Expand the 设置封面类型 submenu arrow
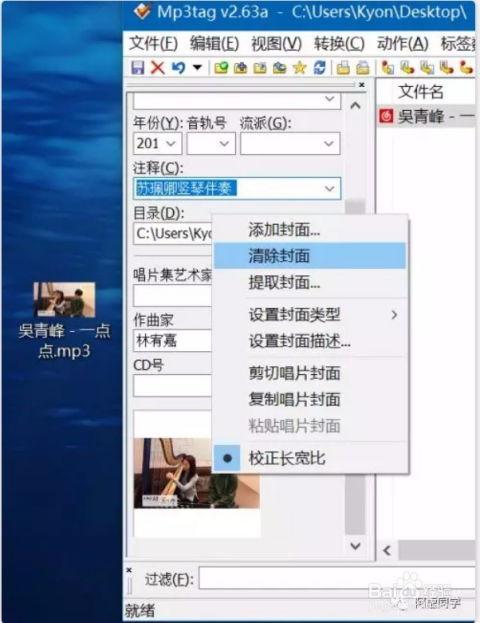The image size is (480, 623). (394, 315)
